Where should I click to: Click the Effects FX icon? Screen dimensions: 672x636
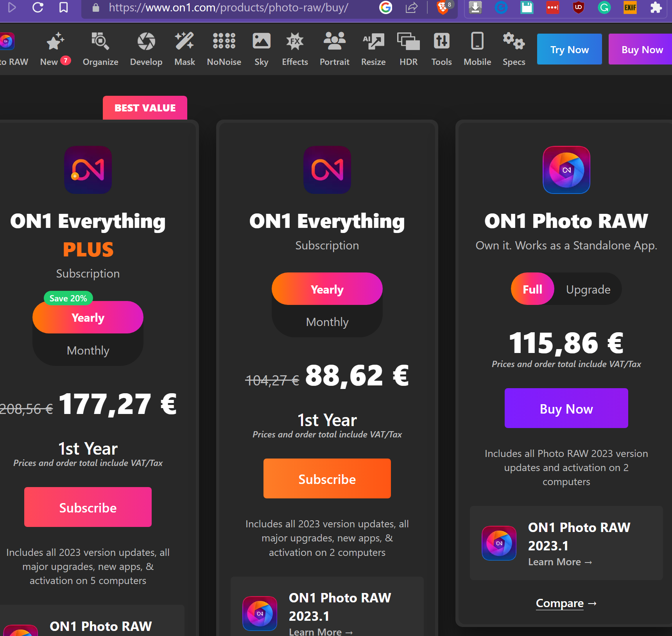pos(295,41)
